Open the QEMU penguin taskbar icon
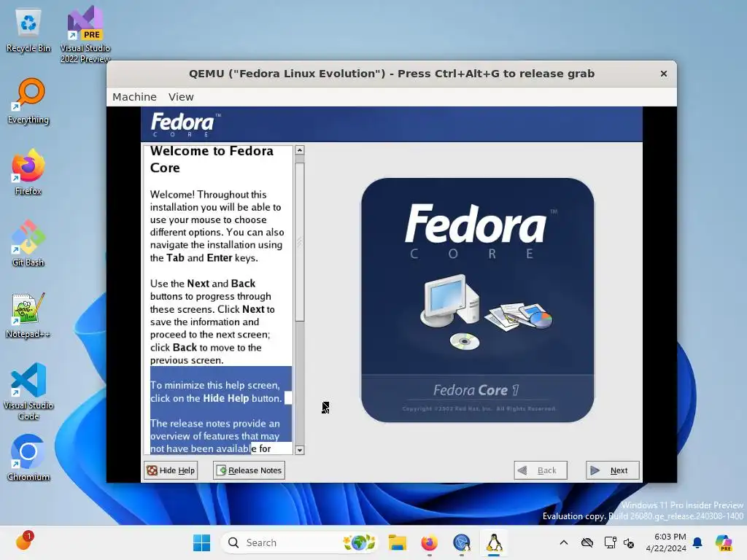Screen dimensions: 747x560 point(494,542)
